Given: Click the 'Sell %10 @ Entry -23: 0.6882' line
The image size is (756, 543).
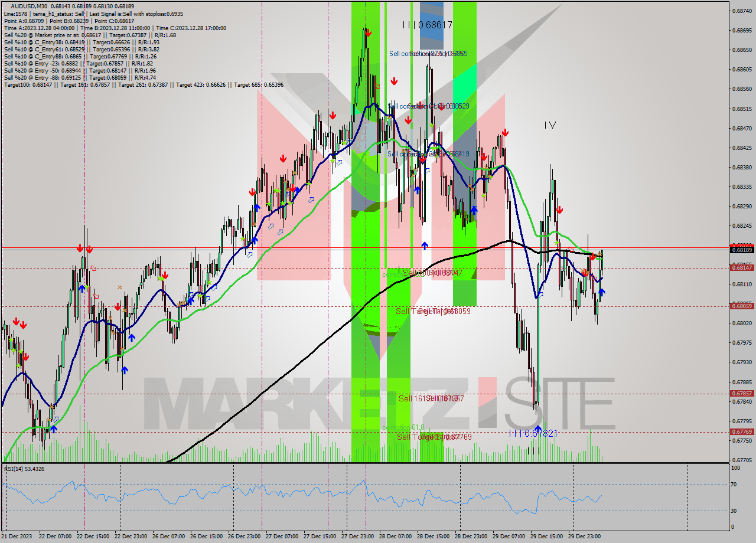Looking at the screenshot, I should 79,63.
